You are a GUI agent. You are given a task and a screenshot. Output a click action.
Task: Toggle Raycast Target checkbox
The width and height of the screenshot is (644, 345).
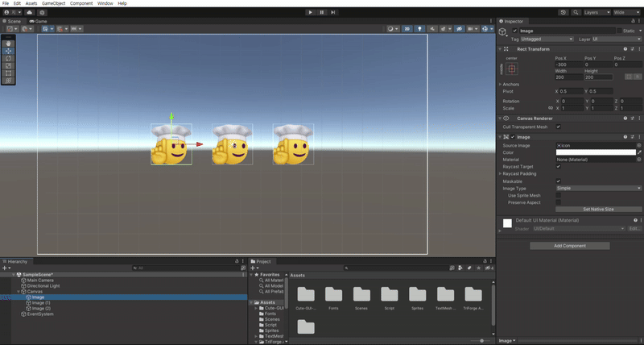(558, 167)
